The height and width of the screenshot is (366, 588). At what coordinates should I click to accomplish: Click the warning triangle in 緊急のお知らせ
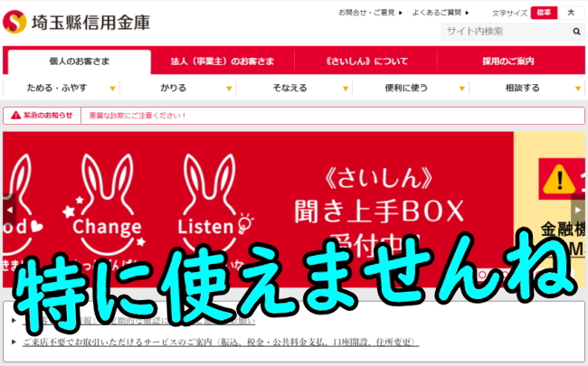[x=15, y=116]
